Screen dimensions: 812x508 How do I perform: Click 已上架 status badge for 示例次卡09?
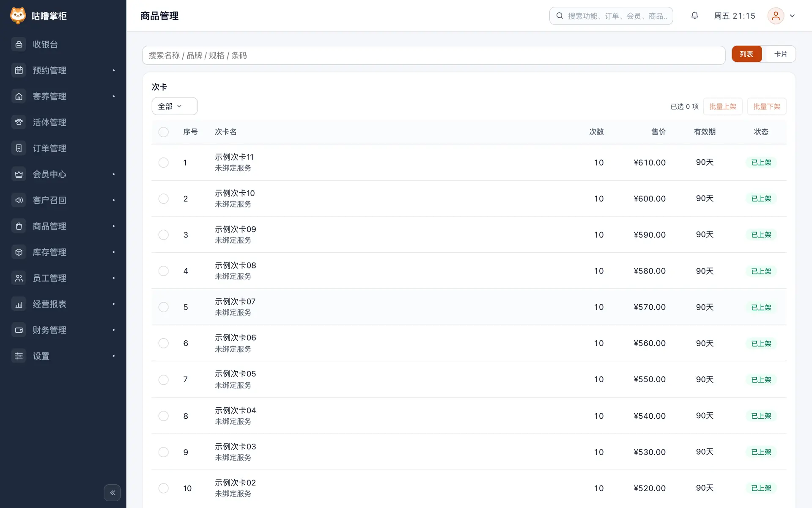click(x=761, y=235)
